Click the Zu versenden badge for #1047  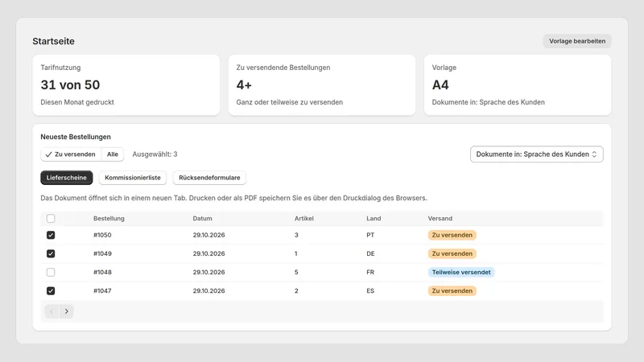point(452,290)
